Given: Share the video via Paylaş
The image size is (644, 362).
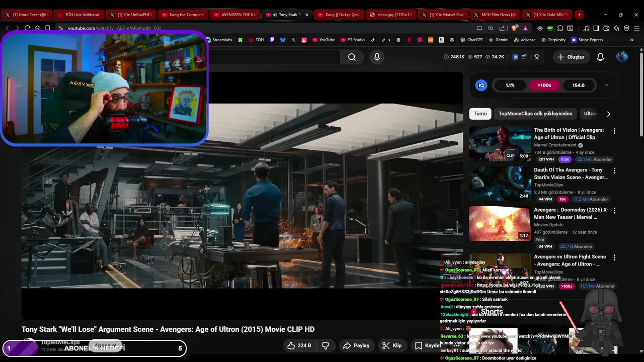Looking at the screenshot, I should [356, 345].
